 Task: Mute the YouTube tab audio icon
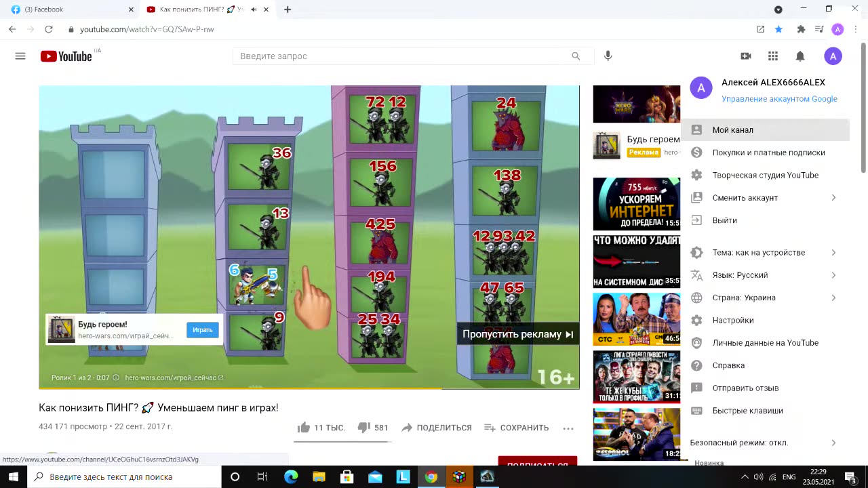point(254,9)
